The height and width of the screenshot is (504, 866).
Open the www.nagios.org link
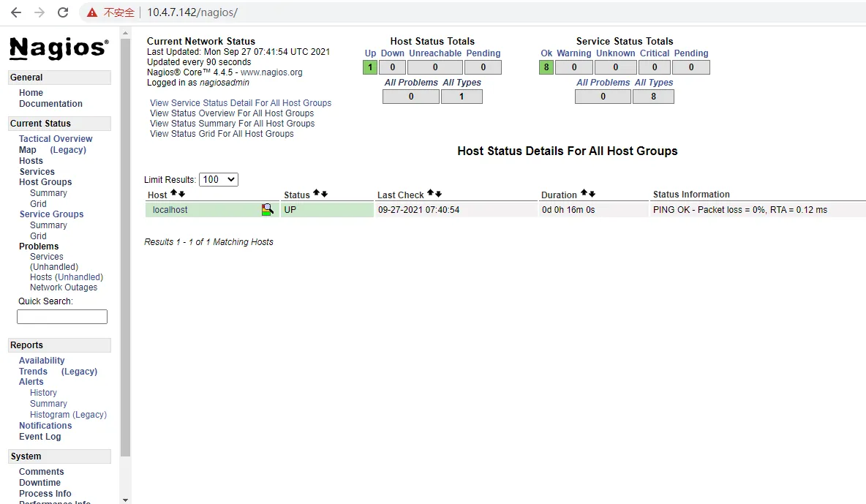271,72
